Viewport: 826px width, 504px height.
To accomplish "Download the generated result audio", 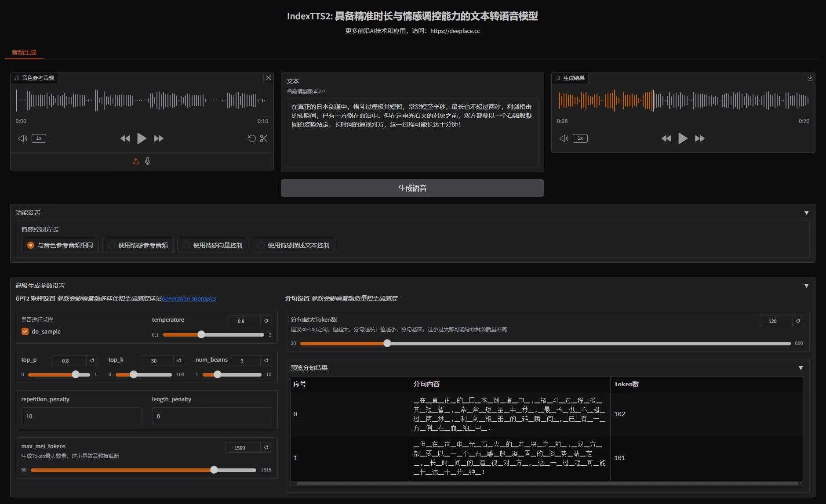I will click(810, 78).
